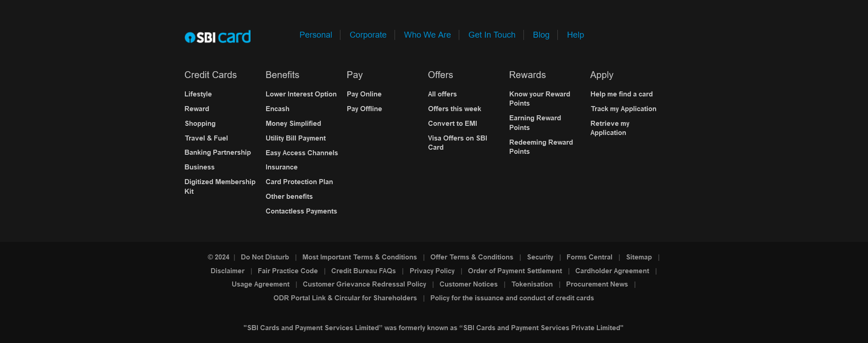Open the Easy Access Channels link
Viewport: 868px width, 343px height.
tap(302, 153)
